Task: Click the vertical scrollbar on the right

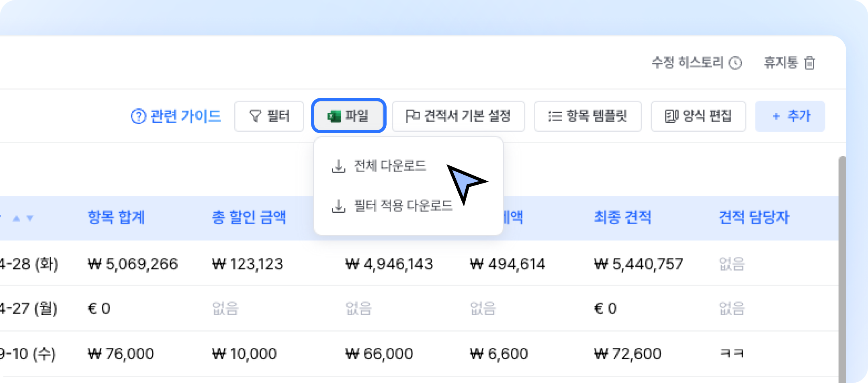Action: 842,269
